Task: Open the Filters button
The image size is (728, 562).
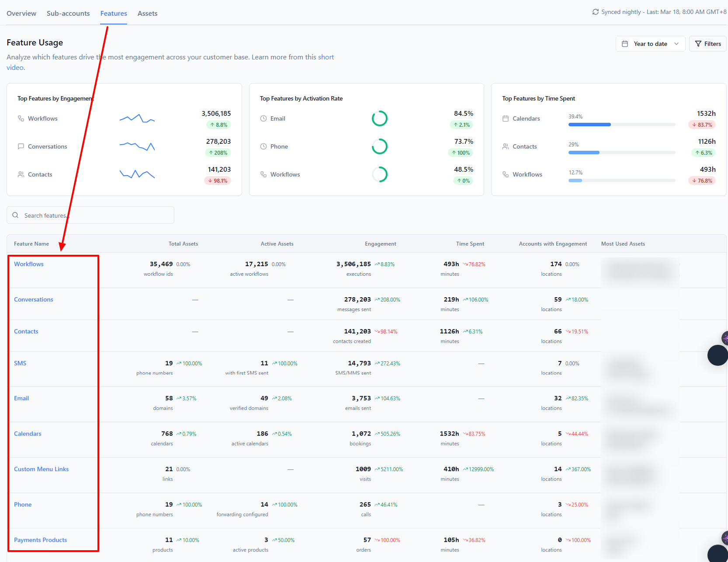Action: (708, 44)
